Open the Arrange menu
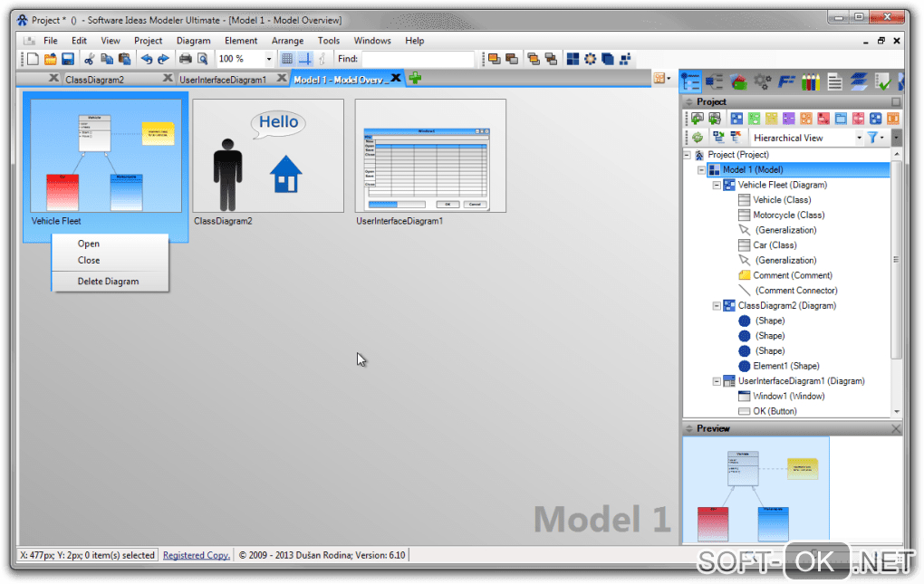The width and height of the screenshot is (924, 584). click(287, 41)
